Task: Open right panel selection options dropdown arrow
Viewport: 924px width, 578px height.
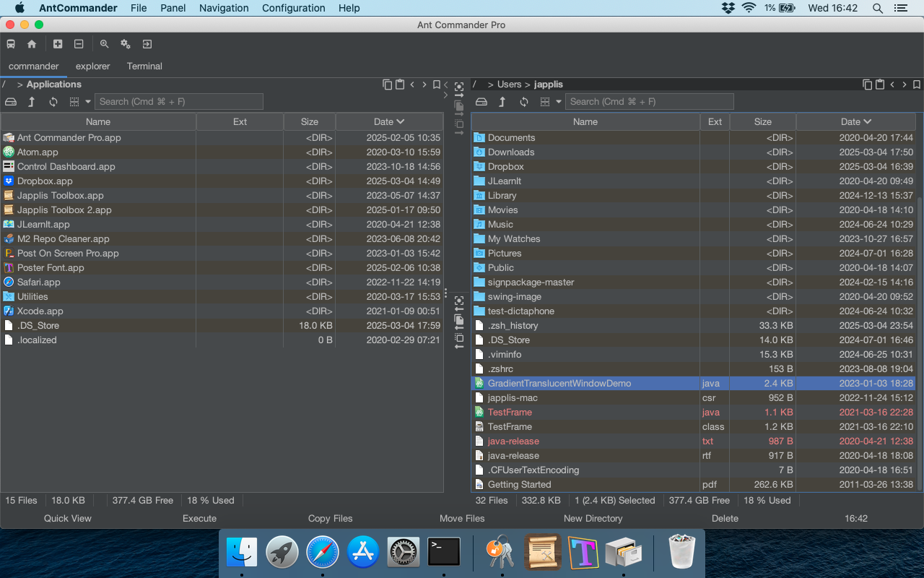Action: pos(559,102)
